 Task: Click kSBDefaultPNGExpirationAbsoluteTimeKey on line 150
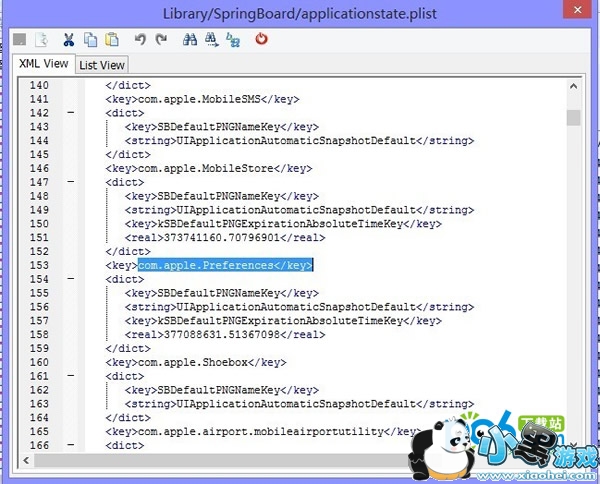tap(280, 224)
